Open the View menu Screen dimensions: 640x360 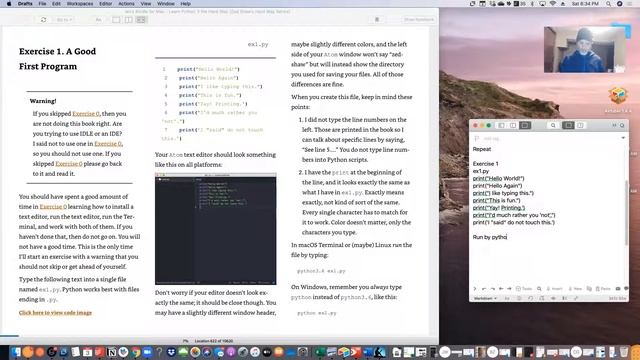point(146,4)
